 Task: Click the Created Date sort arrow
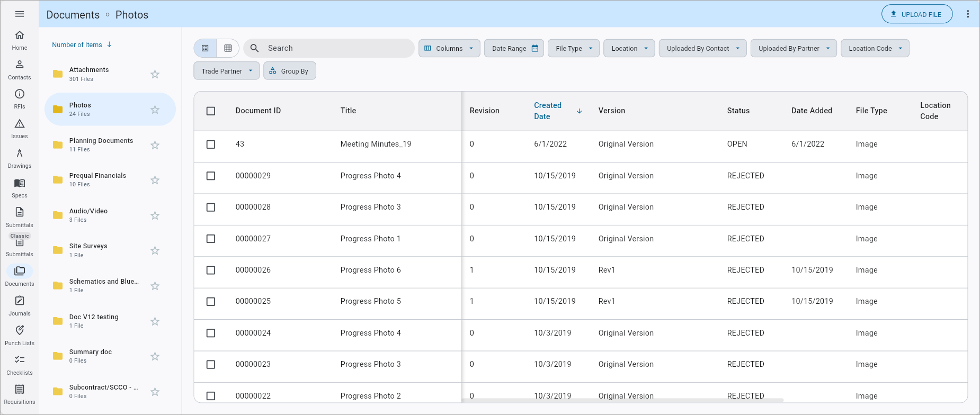tap(580, 111)
